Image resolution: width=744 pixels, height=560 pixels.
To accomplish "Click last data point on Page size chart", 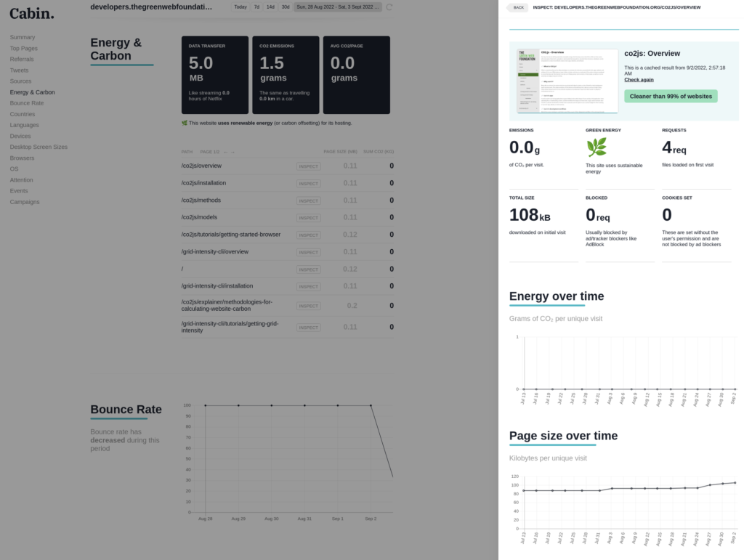I will point(735,483).
